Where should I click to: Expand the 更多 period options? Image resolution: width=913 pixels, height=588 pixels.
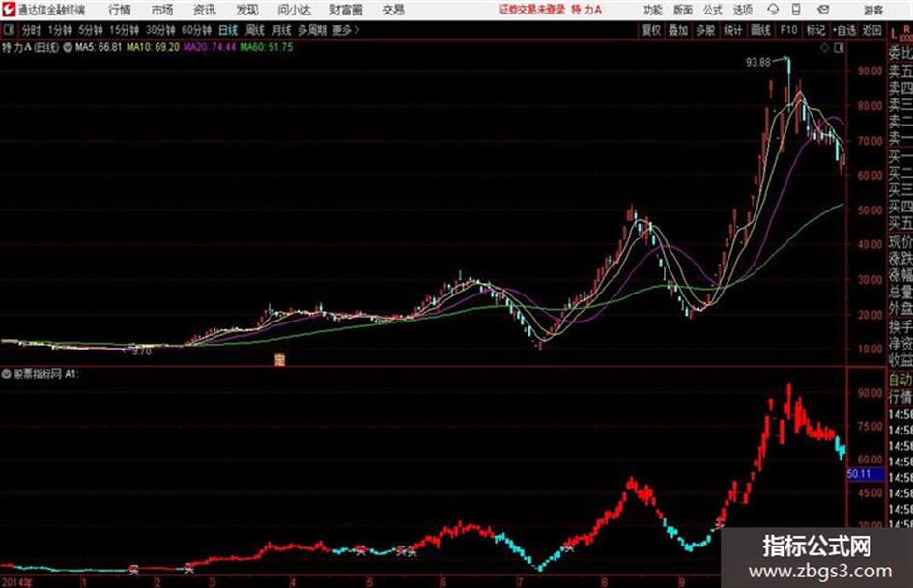click(x=346, y=30)
